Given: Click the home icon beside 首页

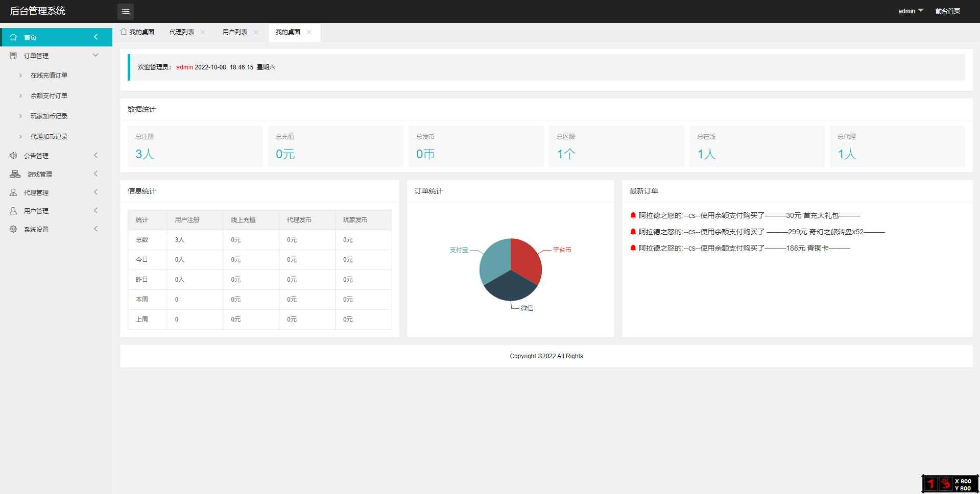Looking at the screenshot, I should click(14, 37).
